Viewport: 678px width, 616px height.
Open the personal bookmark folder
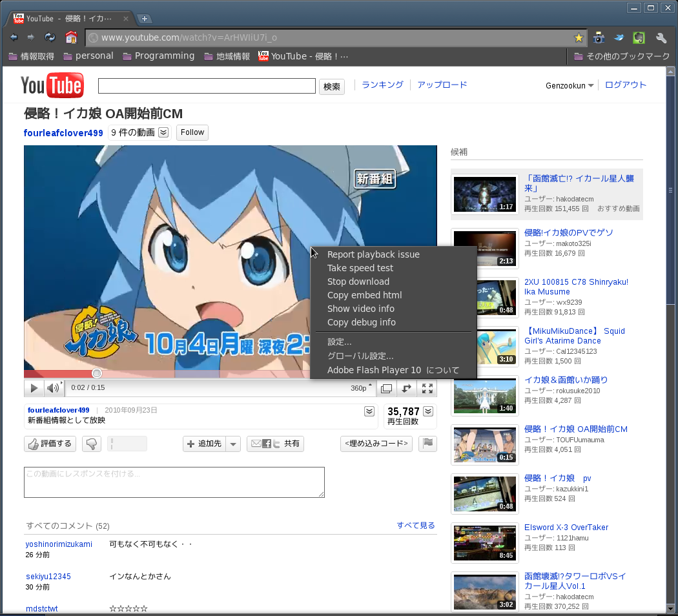88,56
